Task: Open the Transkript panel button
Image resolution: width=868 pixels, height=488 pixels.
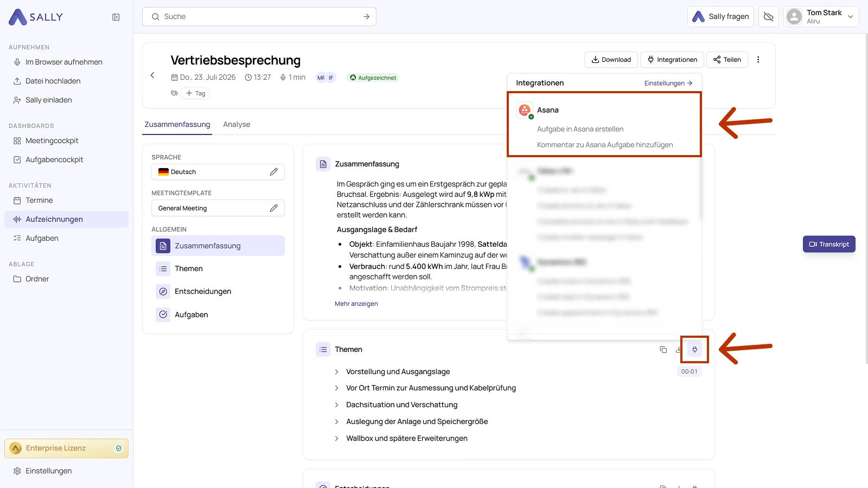Action: [829, 244]
